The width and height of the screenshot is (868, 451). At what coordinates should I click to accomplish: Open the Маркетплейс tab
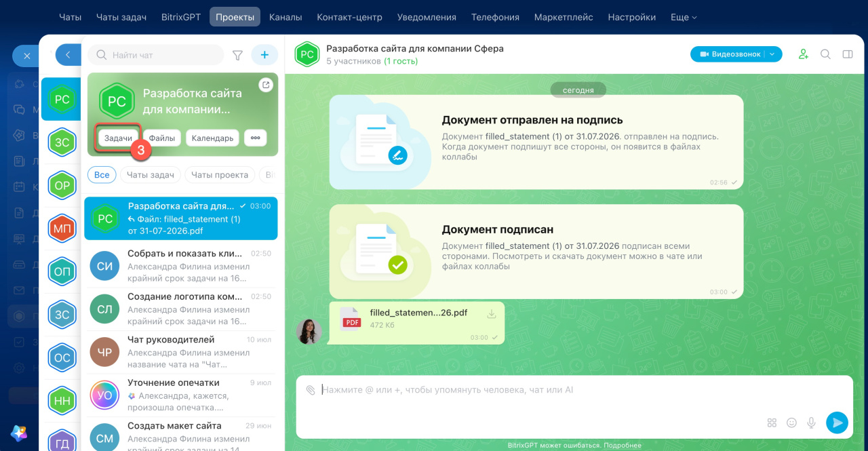[x=564, y=17]
